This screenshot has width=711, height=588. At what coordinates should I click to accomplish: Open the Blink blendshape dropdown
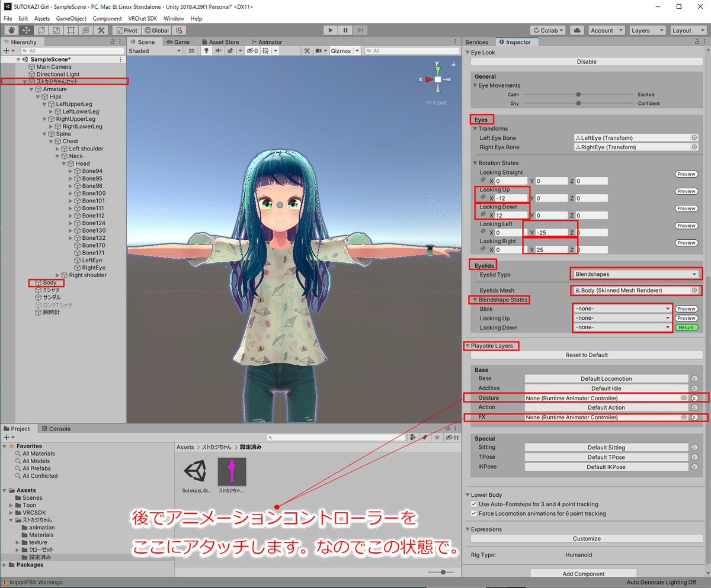[x=623, y=309]
